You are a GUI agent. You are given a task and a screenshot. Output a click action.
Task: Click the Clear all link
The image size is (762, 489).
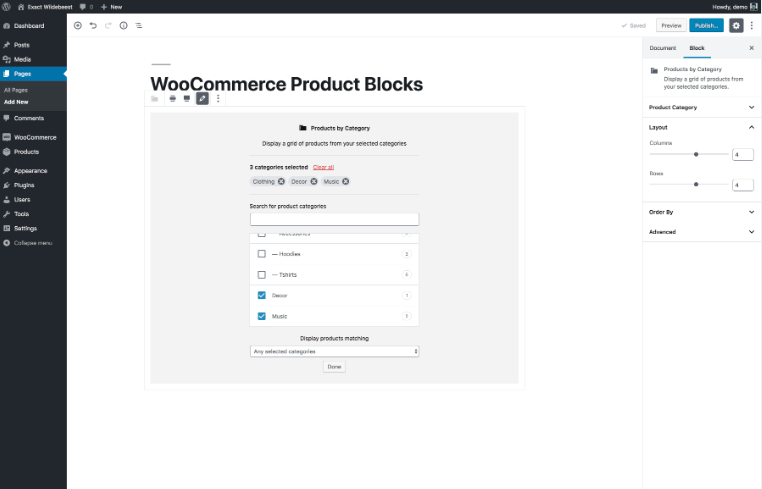click(x=323, y=167)
